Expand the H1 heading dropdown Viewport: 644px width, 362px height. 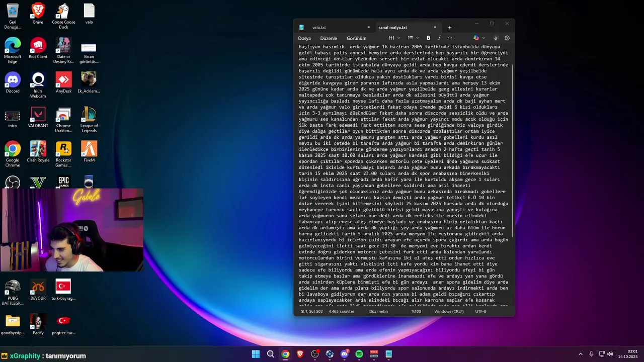click(394, 38)
